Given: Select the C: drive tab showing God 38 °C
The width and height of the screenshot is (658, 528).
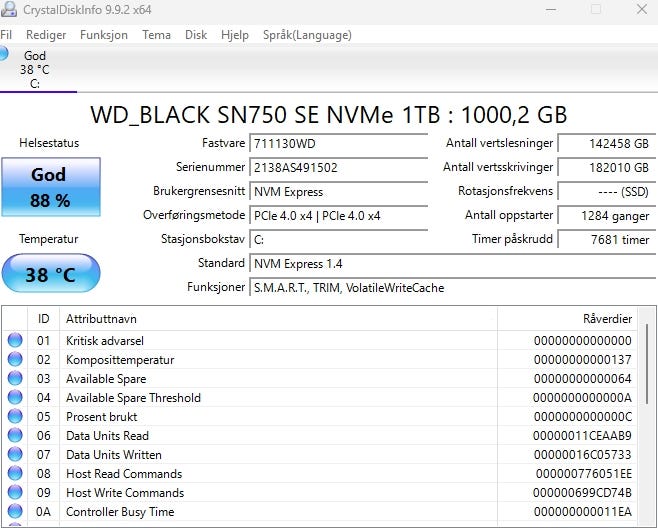Looking at the screenshot, I should 38,69.
